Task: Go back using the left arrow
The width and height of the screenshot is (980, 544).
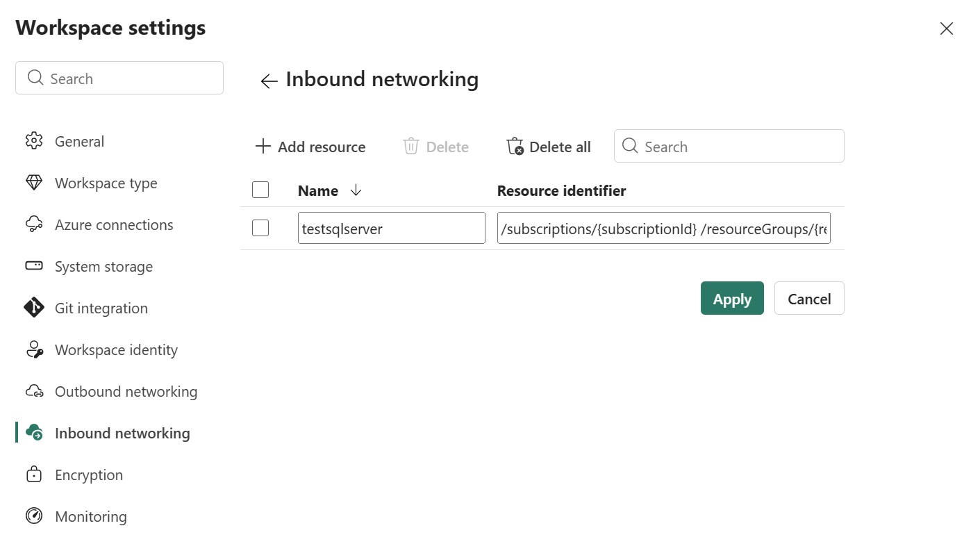Action: pyautogui.click(x=269, y=81)
